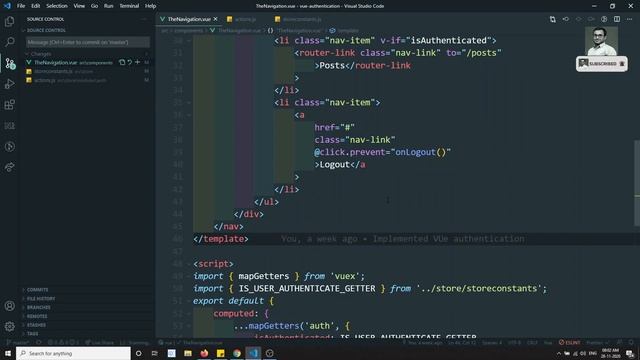Open the Explorer view in activity bar
640x360 pixels.
[x=9, y=21]
